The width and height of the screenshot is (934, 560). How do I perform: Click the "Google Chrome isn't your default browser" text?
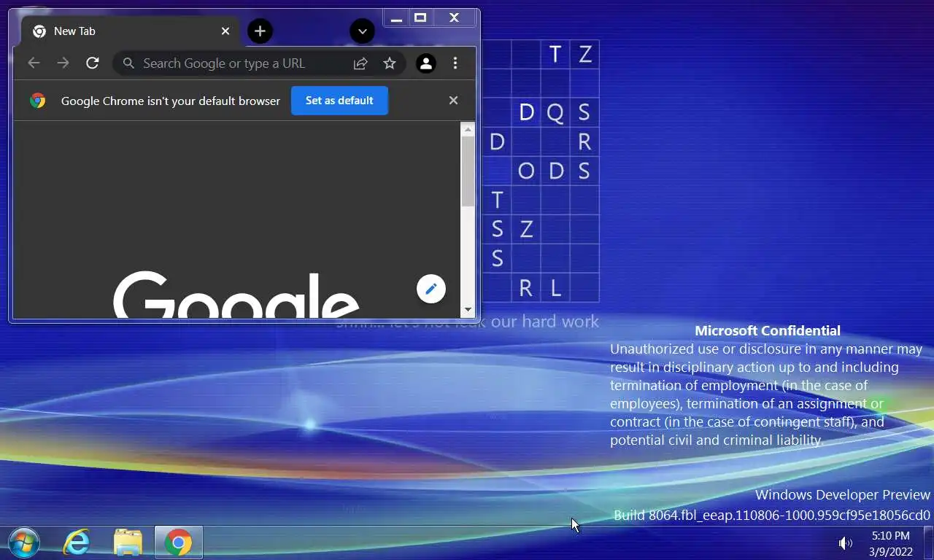coord(171,101)
